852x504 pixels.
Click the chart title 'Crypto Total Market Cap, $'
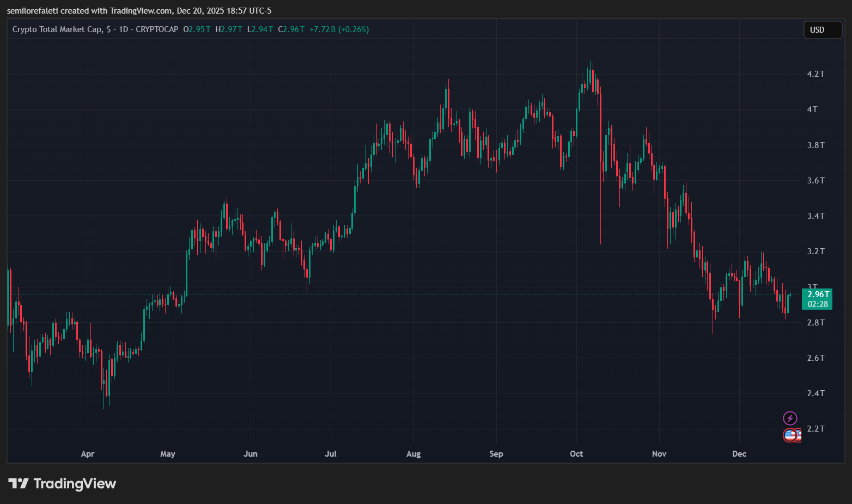coord(61,29)
